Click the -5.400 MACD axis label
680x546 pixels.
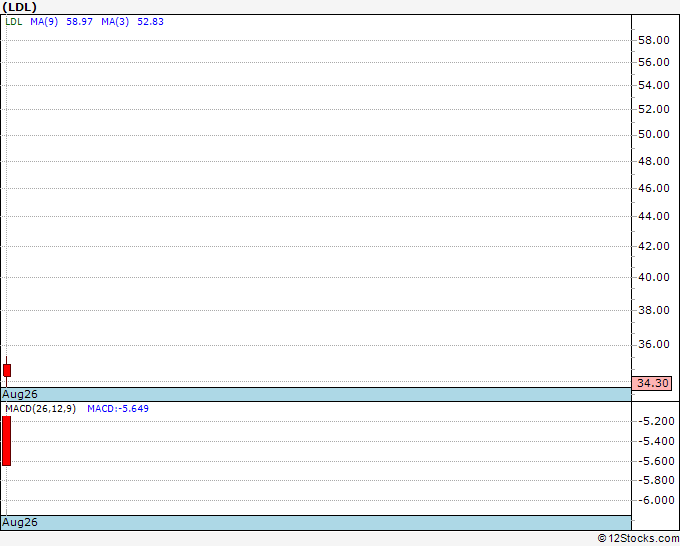click(656, 441)
